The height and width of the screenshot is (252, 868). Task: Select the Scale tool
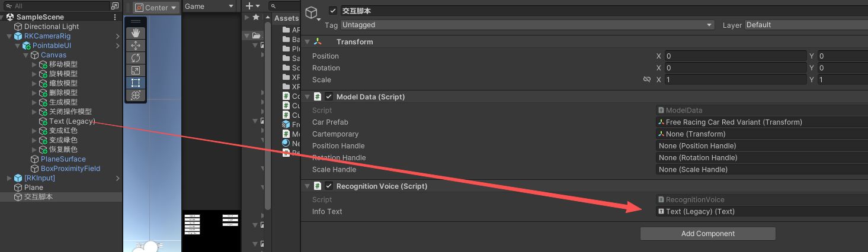coord(136,70)
